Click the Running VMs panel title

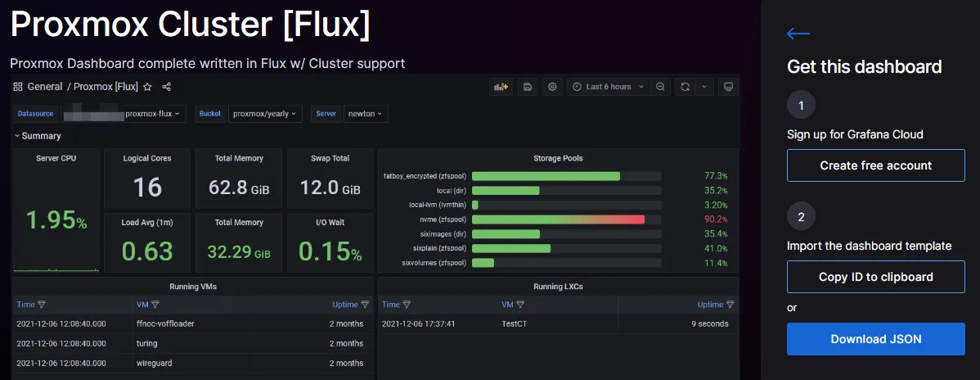(x=193, y=287)
